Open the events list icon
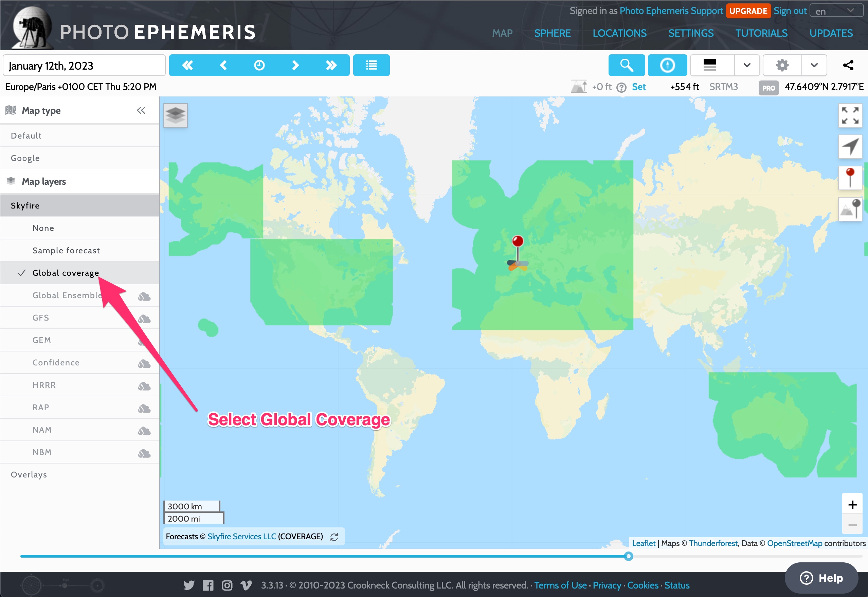Screen dimensions: 868x597 371,65
